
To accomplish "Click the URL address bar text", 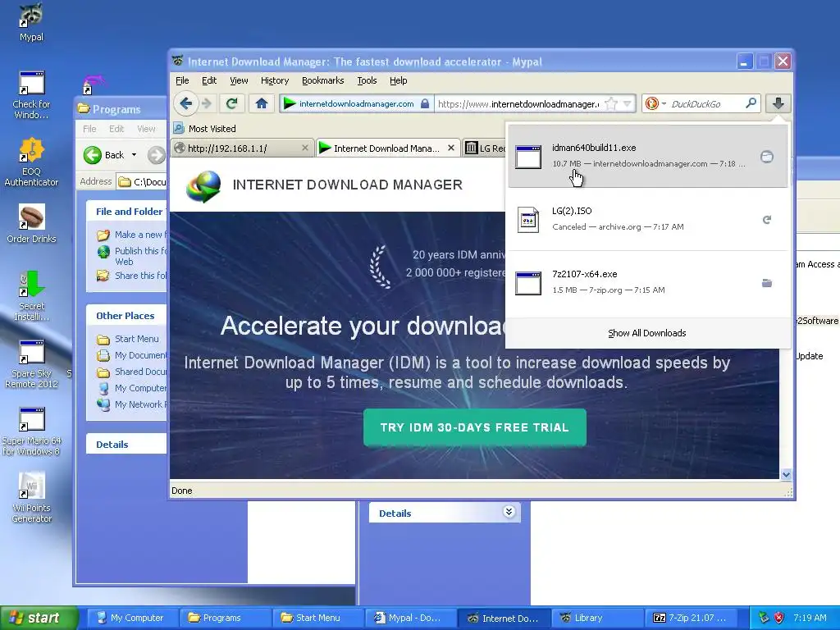I will (x=518, y=104).
